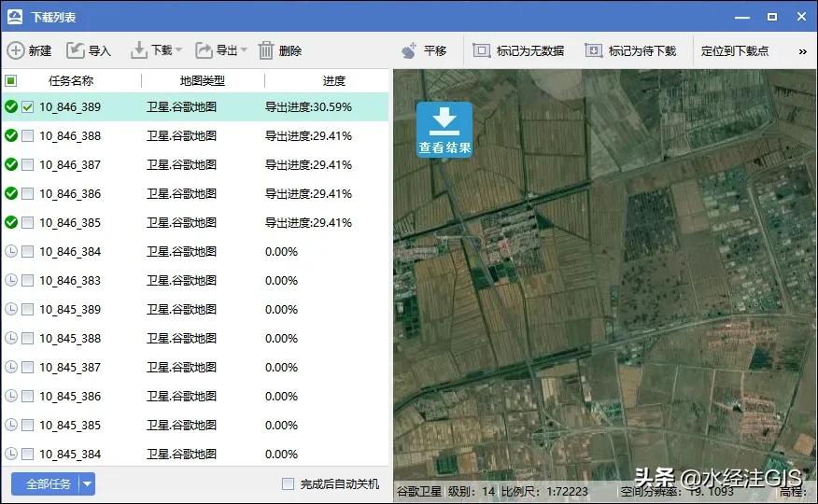Click clock pending icon for 10_846_384
818x504 pixels.
(11, 251)
